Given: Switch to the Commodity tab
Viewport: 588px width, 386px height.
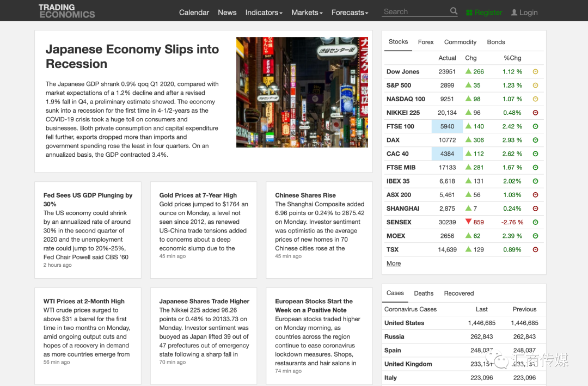Looking at the screenshot, I should coord(460,42).
